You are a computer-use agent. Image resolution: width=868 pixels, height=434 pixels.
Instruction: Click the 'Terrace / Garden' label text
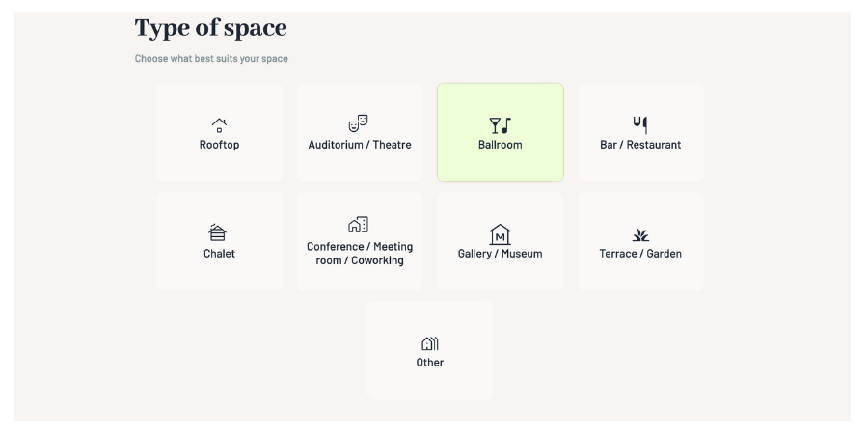click(640, 254)
